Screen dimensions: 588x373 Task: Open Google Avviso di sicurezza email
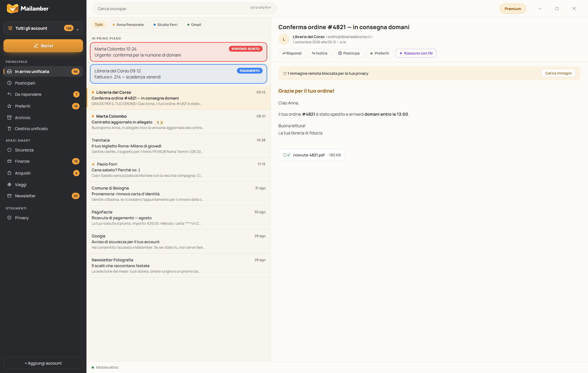178,241
